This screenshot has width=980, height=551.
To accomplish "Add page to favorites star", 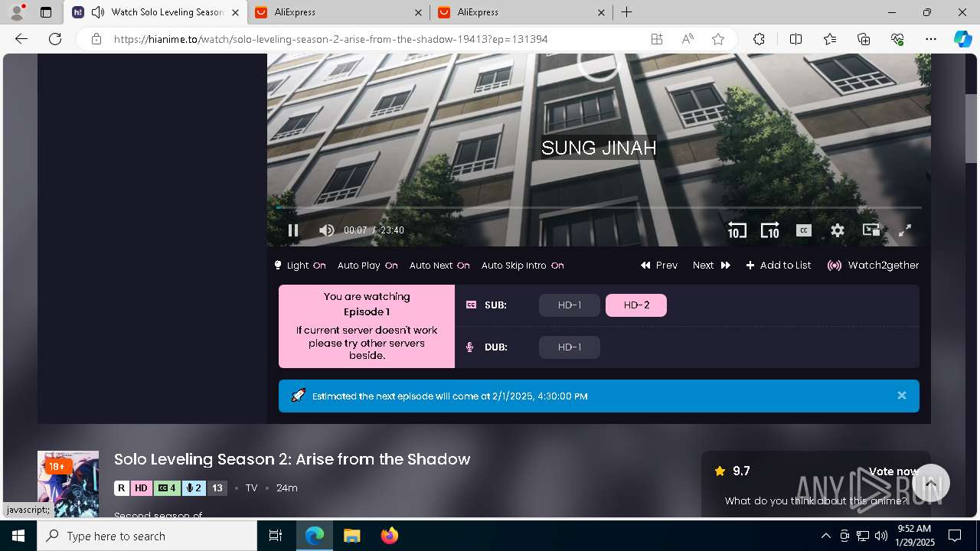I will [x=718, y=39].
